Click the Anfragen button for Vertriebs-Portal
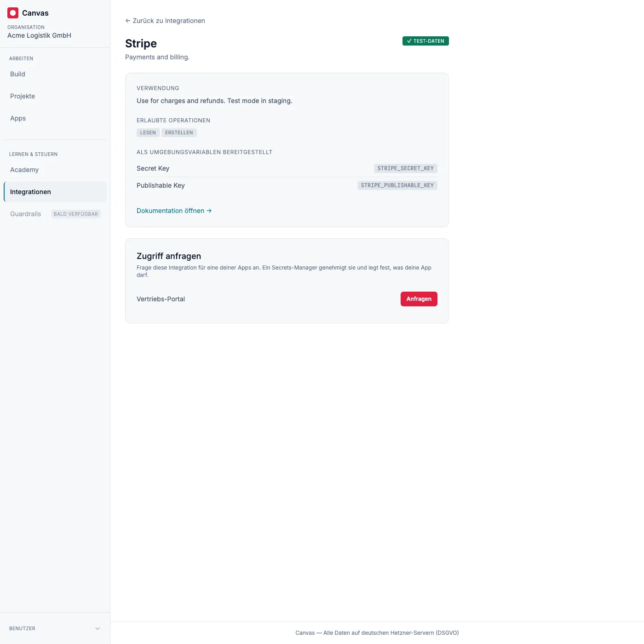The height and width of the screenshot is (644, 644). tap(419, 299)
